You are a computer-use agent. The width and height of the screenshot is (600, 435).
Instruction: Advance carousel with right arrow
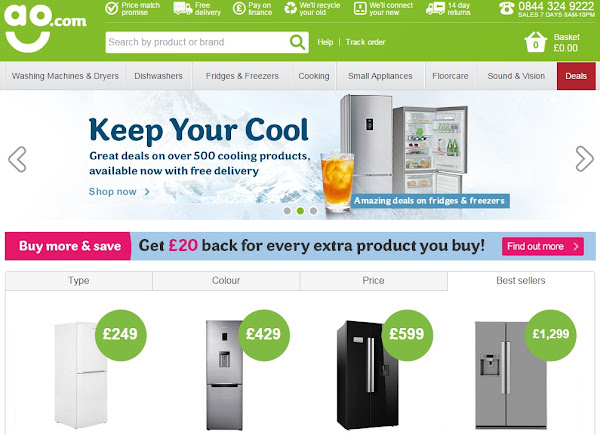tap(584, 158)
